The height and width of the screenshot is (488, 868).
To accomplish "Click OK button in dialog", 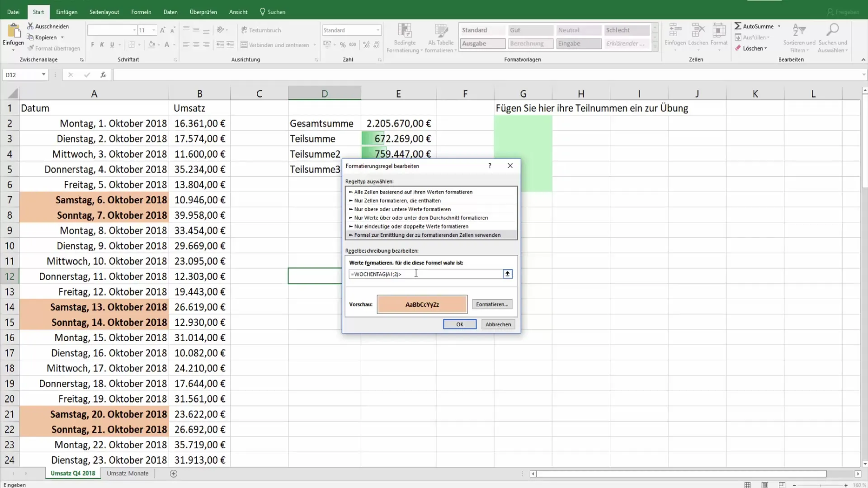I will click(460, 324).
